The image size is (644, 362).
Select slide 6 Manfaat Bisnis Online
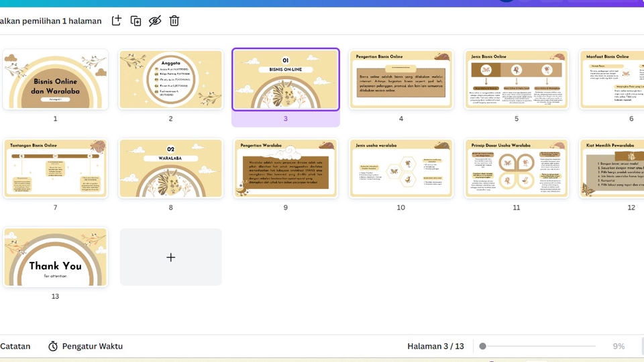pyautogui.click(x=612, y=79)
